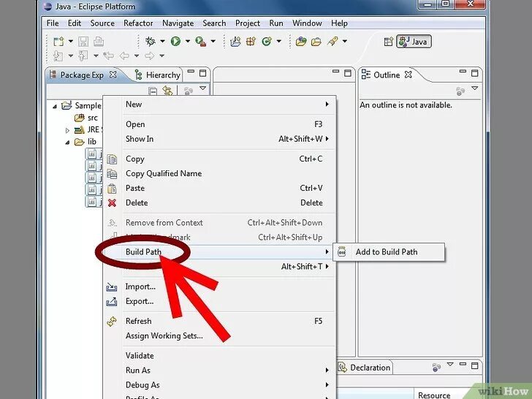Click the Search flashlight icon
The width and height of the screenshot is (532, 399).
point(332,42)
